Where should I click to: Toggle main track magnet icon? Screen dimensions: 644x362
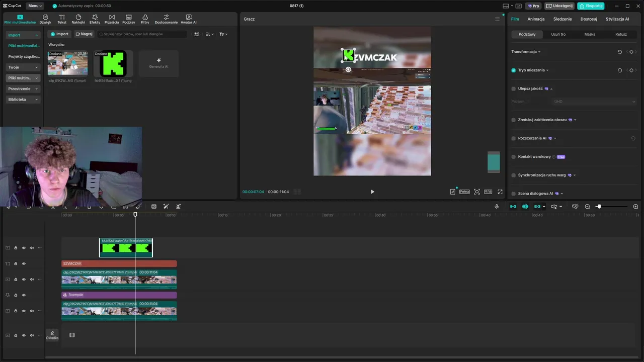coord(513,207)
